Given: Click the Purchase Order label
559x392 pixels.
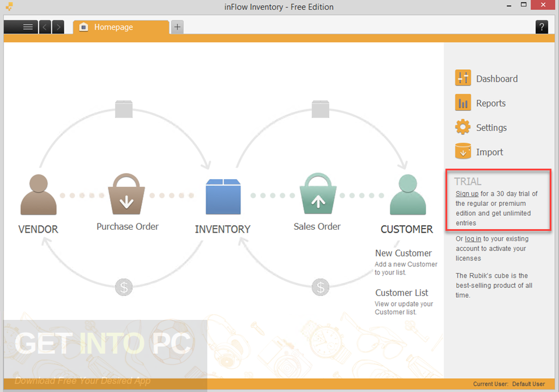Looking at the screenshot, I should pos(128,226).
